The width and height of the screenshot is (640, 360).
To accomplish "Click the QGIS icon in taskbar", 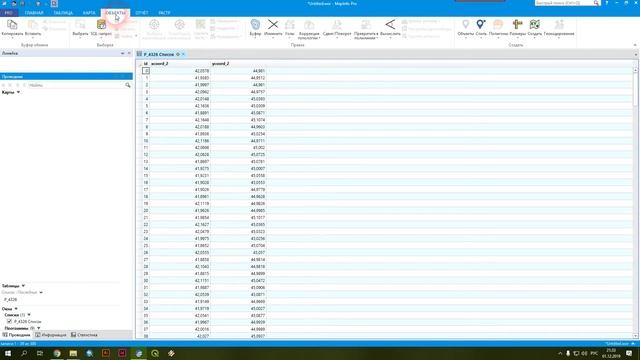I will [155, 353].
